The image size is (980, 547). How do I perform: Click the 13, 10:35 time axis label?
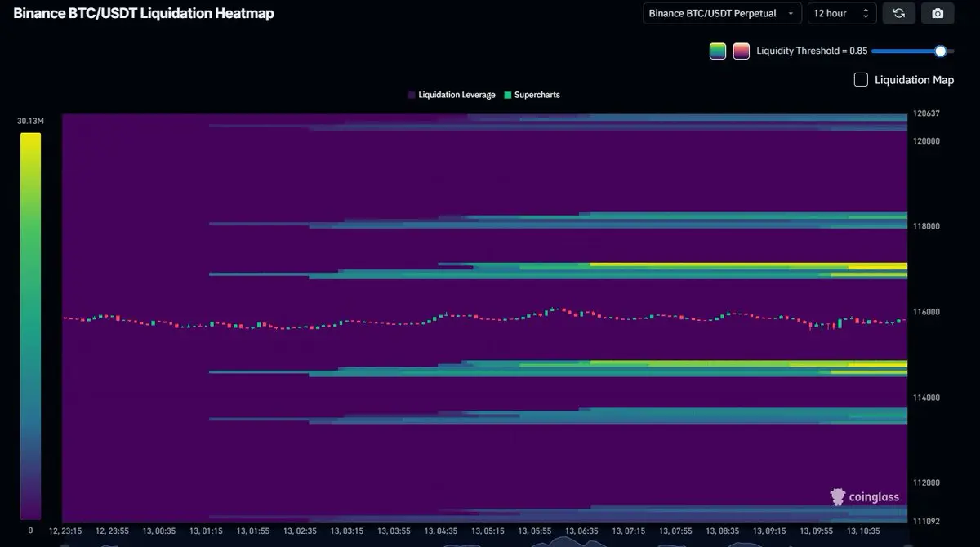pyautogui.click(x=864, y=531)
